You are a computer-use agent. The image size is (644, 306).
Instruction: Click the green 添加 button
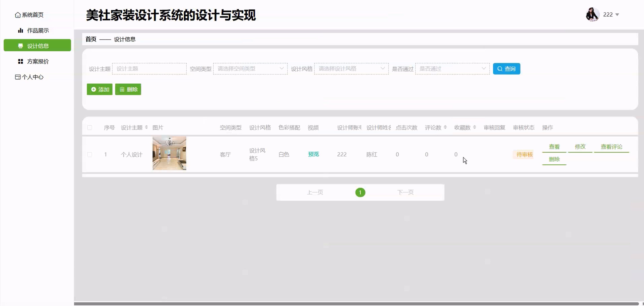(99, 89)
